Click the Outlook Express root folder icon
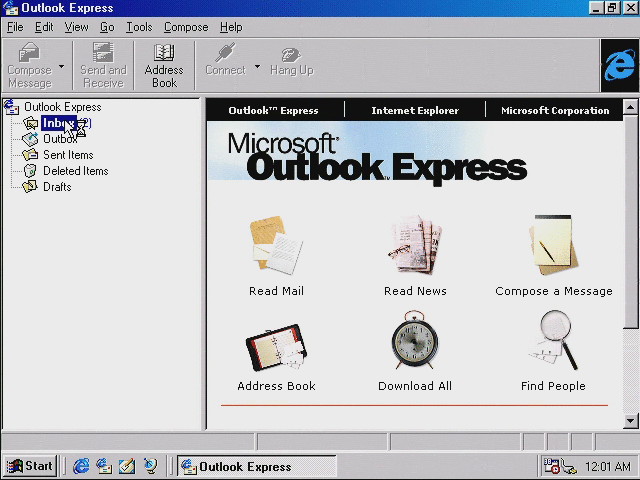The height and width of the screenshot is (480, 640). (11, 107)
